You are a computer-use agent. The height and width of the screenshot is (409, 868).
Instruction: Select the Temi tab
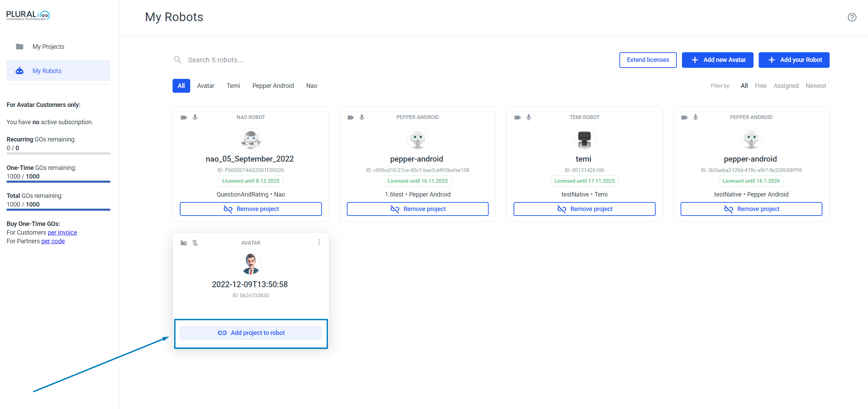(233, 86)
